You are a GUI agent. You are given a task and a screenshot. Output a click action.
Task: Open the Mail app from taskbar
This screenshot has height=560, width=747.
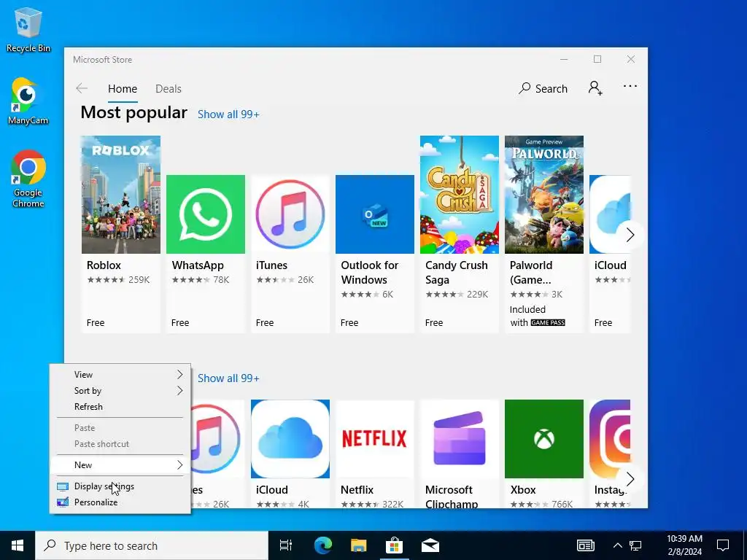(x=430, y=545)
